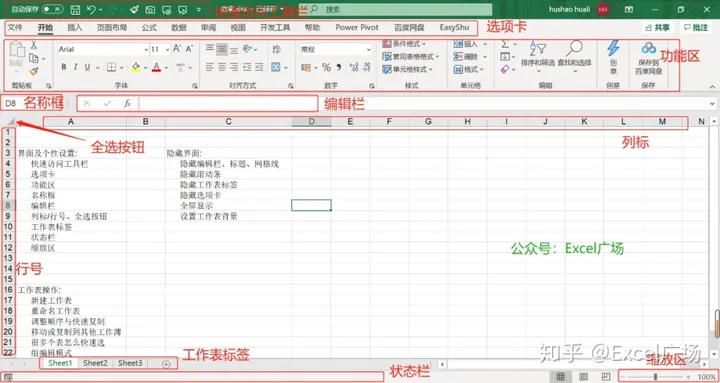Click the 共享 (Share) button
This screenshot has width=720, height=383.
point(658,28)
